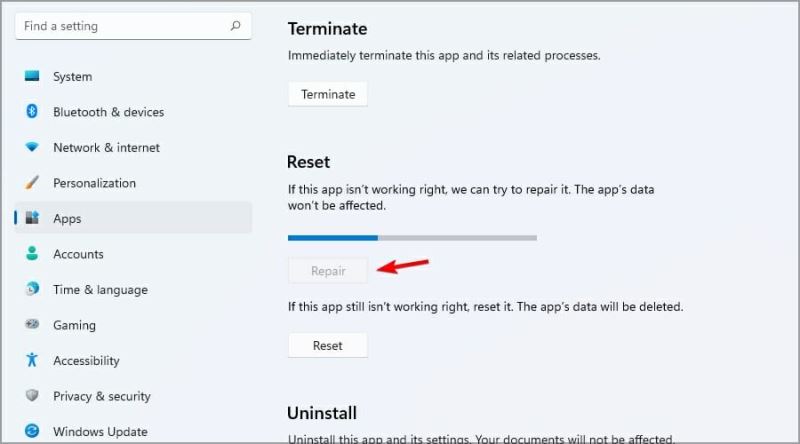Screen dimensions: 800x444
Task: Click the Gaming controller icon
Action: [32, 325]
